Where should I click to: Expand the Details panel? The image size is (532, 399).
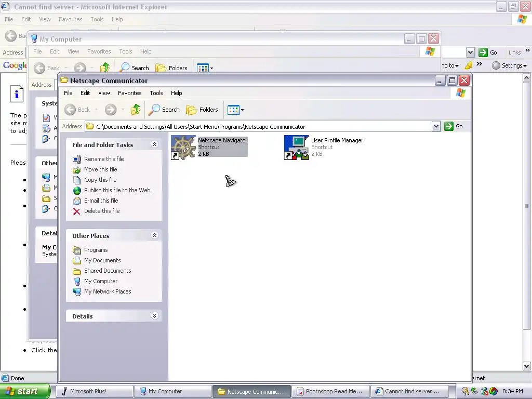click(x=154, y=316)
